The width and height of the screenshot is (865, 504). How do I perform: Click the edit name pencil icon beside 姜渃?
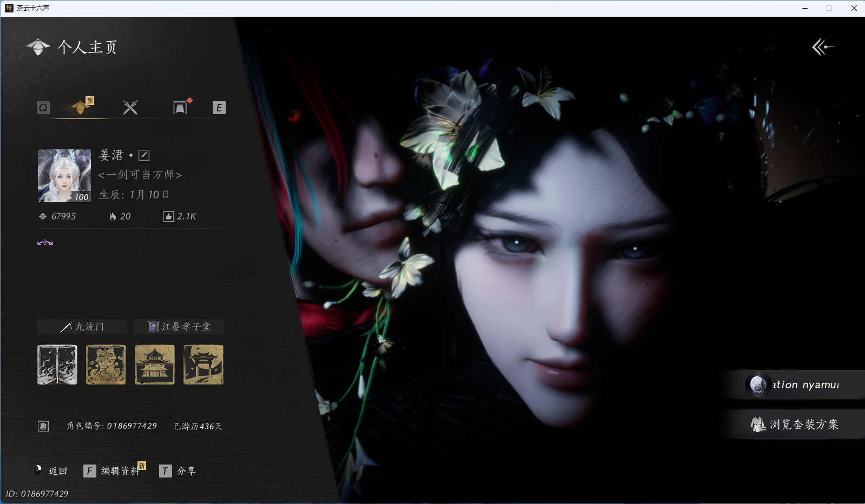(x=144, y=155)
